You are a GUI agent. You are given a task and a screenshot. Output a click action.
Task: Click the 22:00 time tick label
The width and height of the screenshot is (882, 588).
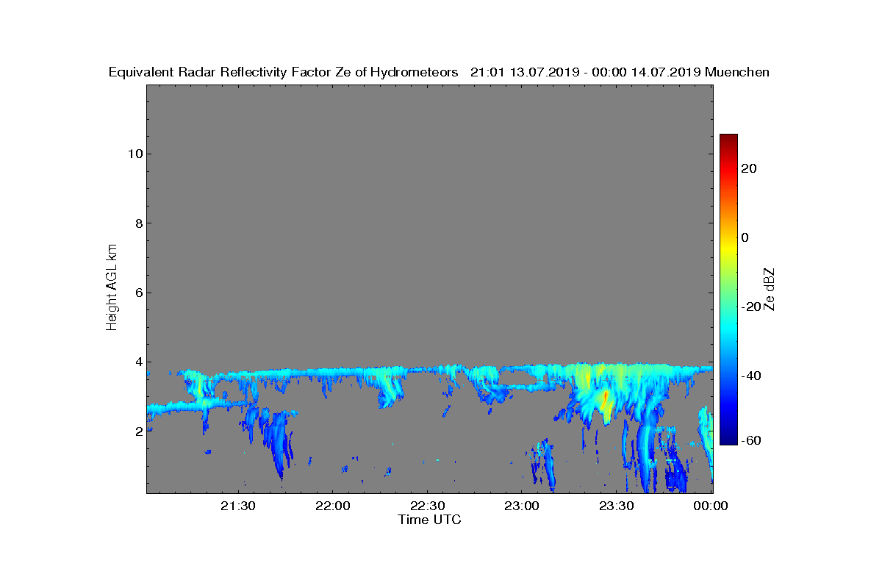click(332, 506)
